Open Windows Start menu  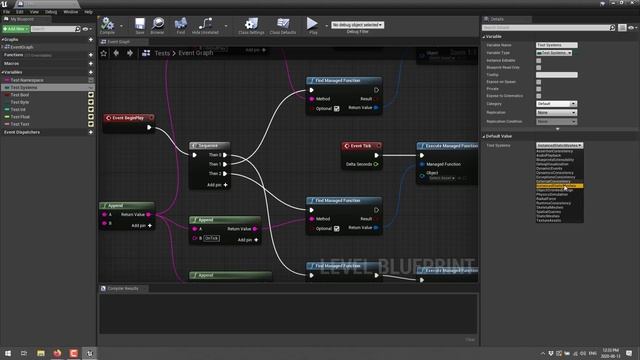[x=8, y=353]
